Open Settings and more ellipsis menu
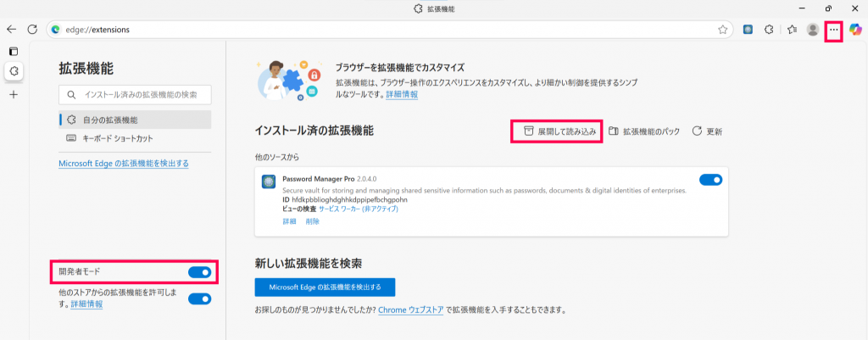 (834, 30)
